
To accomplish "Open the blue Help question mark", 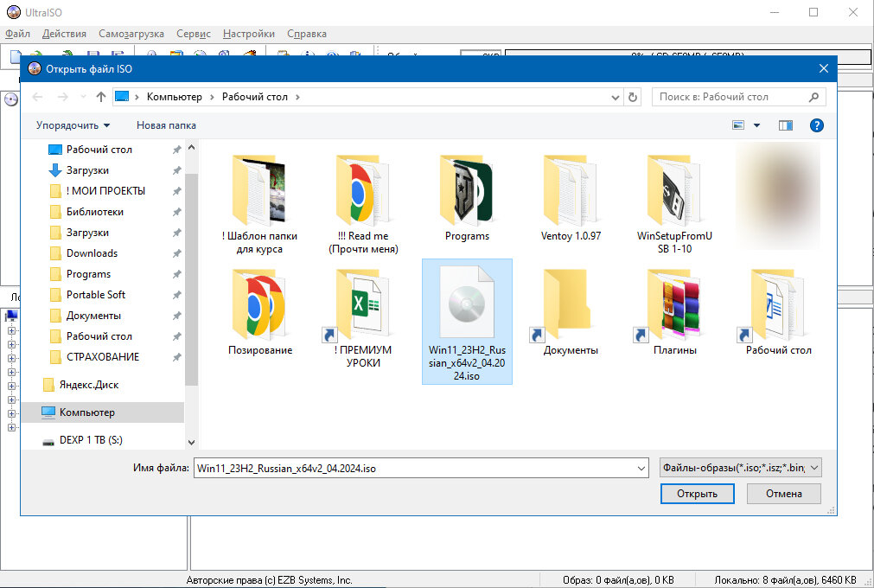I will click(817, 125).
